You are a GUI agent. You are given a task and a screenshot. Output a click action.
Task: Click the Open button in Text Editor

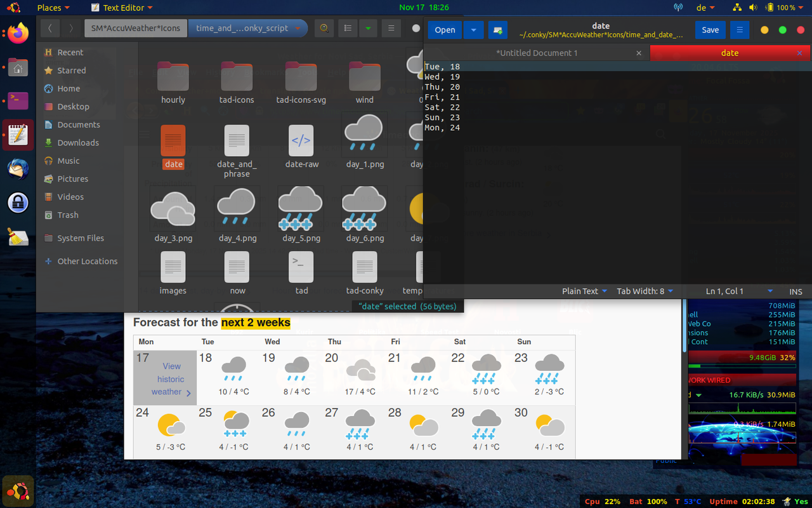tap(445, 30)
